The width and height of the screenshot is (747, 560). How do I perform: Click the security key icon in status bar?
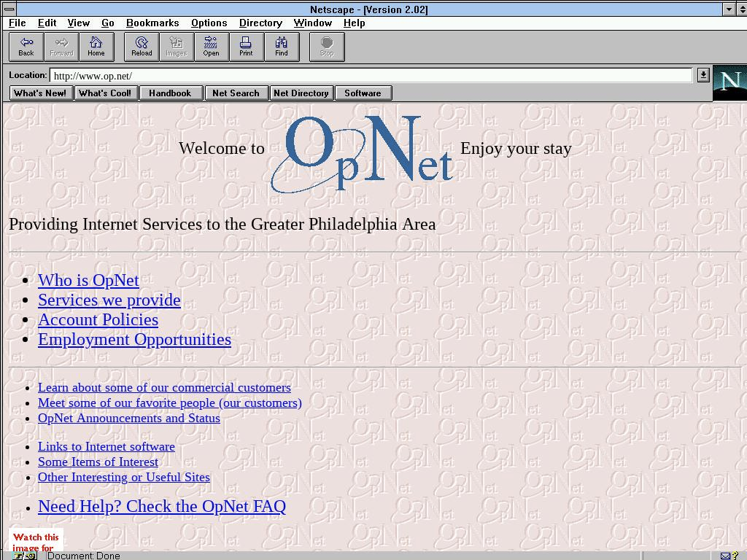pyautogui.click(x=23, y=556)
